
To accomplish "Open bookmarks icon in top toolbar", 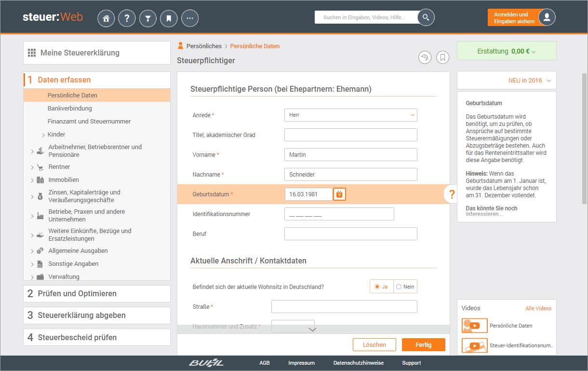I will pos(169,18).
